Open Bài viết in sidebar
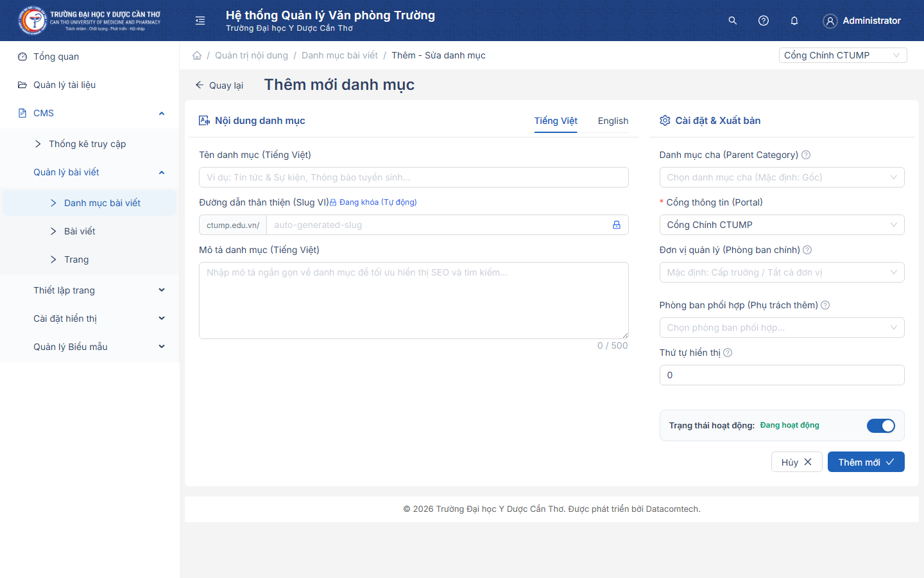The width and height of the screenshot is (924, 578). (90, 231)
